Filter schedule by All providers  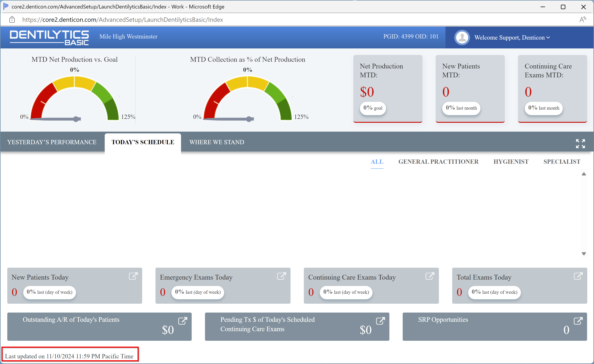click(377, 162)
